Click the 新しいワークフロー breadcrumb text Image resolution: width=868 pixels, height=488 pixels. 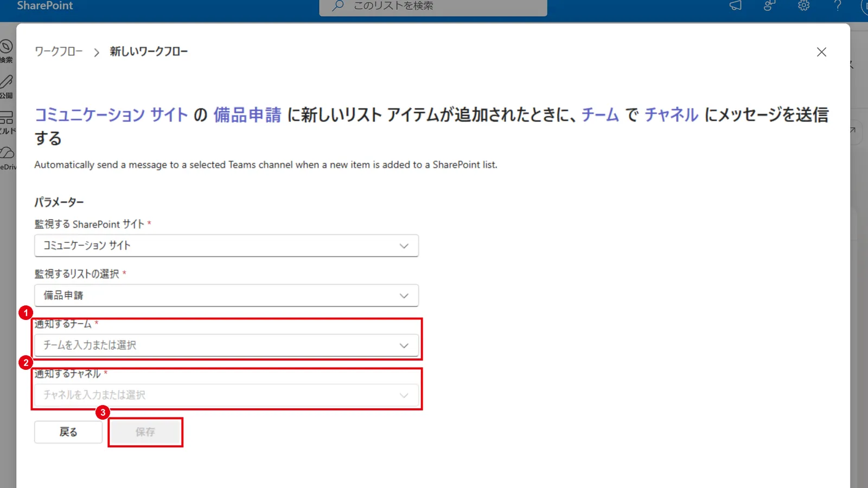(149, 52)
